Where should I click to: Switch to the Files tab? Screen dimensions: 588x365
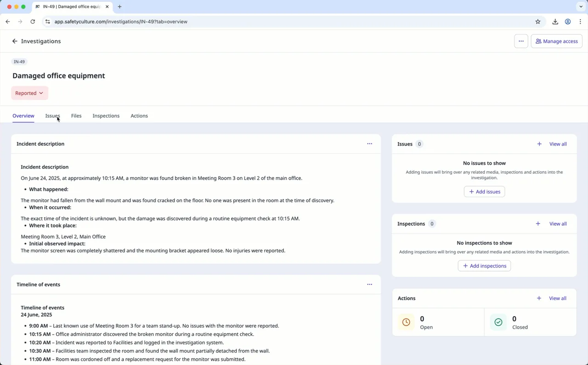(x=76, y=116)
